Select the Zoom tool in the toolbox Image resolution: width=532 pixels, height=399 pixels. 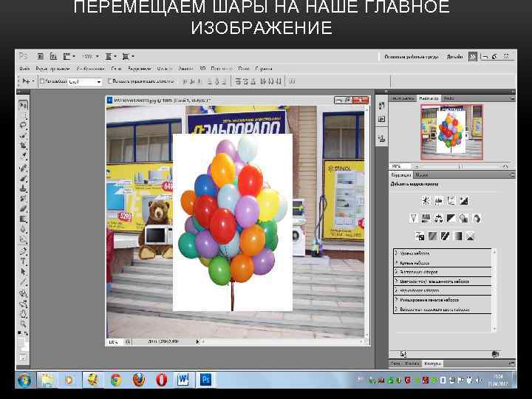23,324
